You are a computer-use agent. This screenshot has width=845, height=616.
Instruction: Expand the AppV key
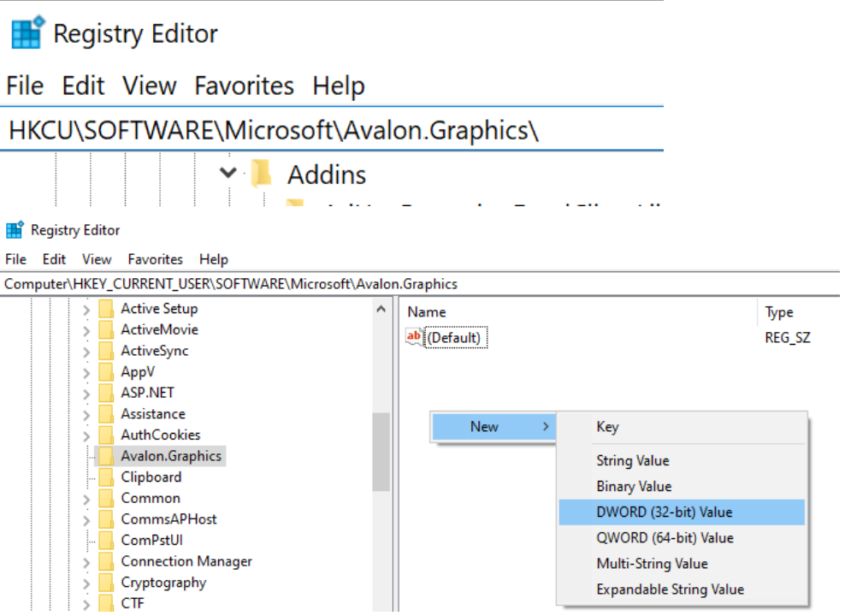point(86,373)
